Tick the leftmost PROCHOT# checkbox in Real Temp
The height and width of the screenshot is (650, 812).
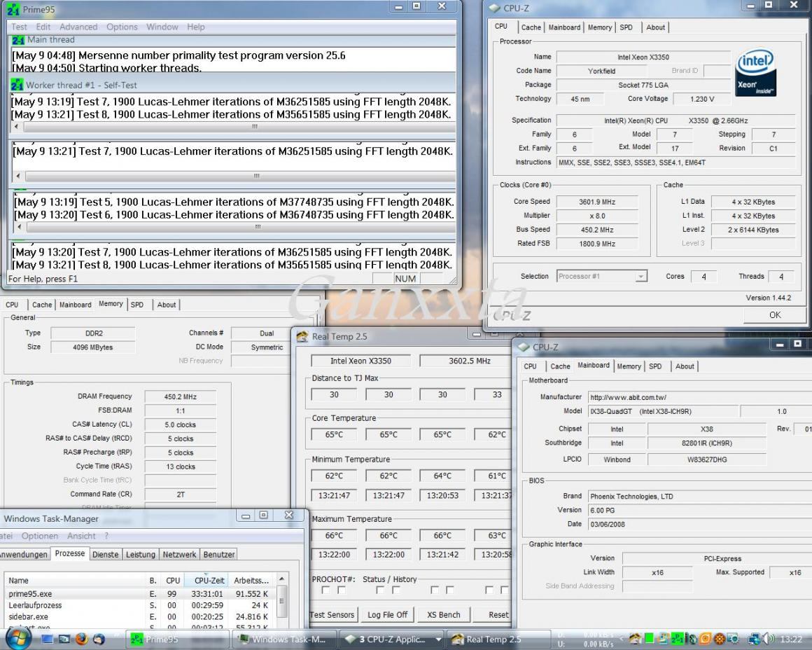(x=325, y=590)
